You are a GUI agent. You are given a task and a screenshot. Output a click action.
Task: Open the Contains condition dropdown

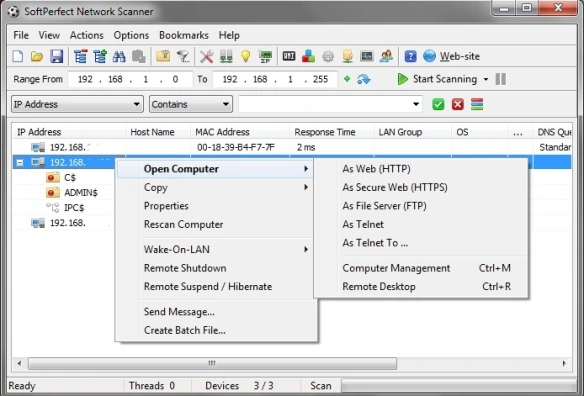pyautogui.click(x=191, y=104)
